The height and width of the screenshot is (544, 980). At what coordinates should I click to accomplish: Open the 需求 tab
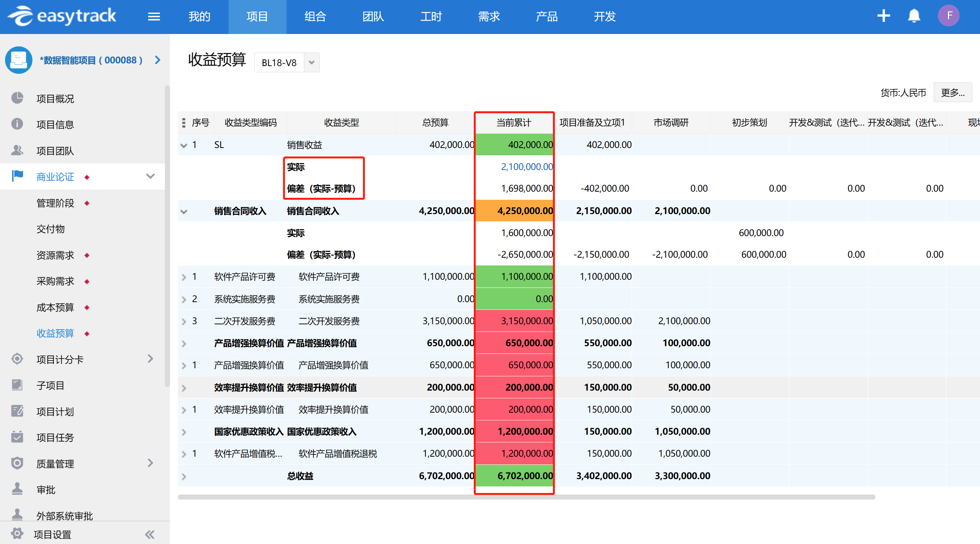click(x=489, y=17)
